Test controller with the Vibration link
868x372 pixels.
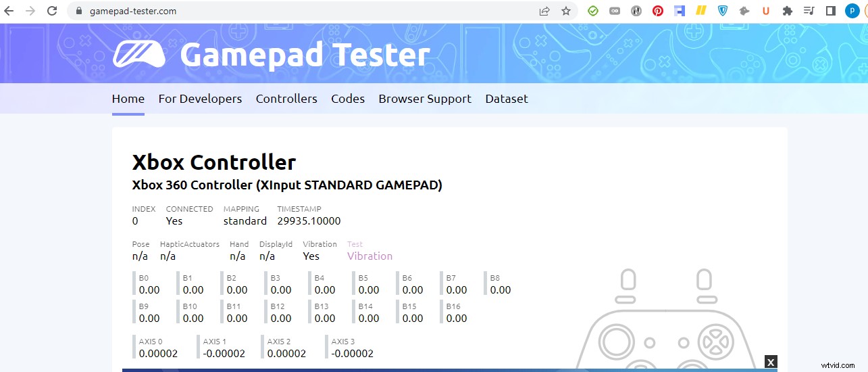(x=369, y=256)
